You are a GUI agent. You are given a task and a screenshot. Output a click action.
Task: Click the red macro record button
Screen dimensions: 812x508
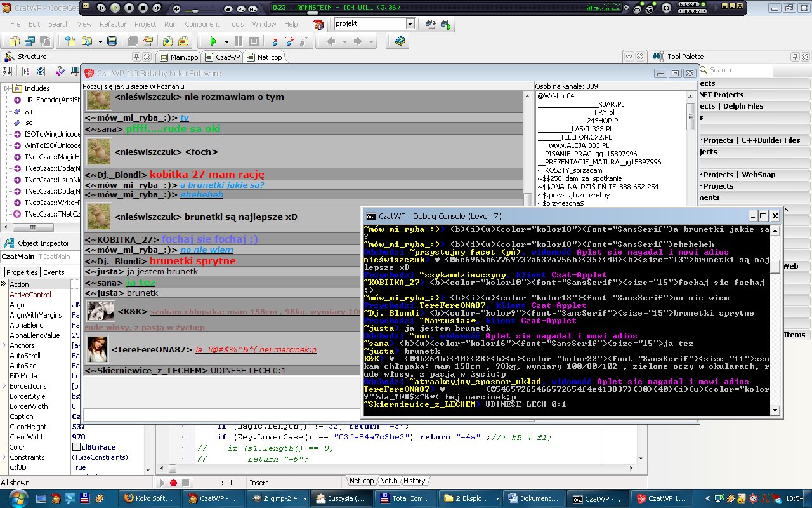(173, 483)
